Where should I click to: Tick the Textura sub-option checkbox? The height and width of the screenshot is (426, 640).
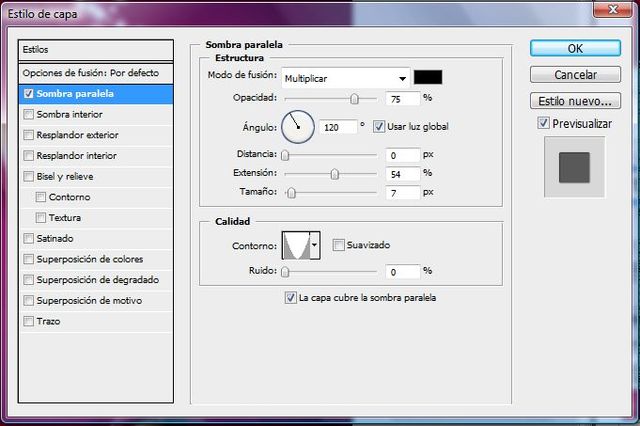pos(40,218)
